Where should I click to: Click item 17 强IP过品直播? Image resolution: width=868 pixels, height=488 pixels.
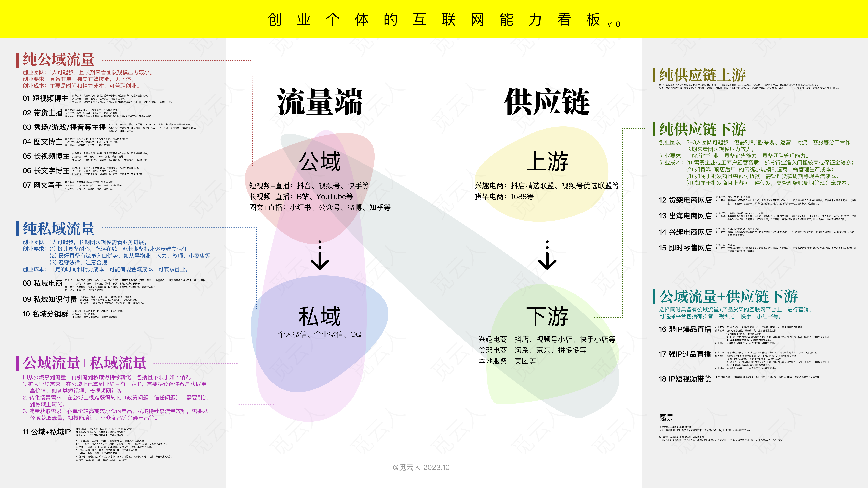pos(685,354)
